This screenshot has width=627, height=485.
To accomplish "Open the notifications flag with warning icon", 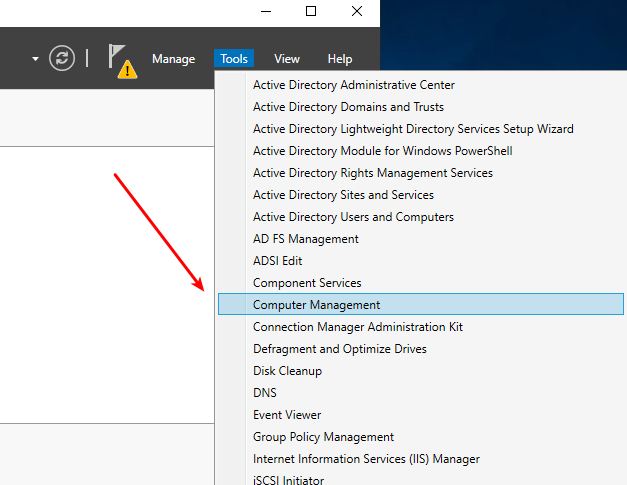I will [x=122, y=60].
